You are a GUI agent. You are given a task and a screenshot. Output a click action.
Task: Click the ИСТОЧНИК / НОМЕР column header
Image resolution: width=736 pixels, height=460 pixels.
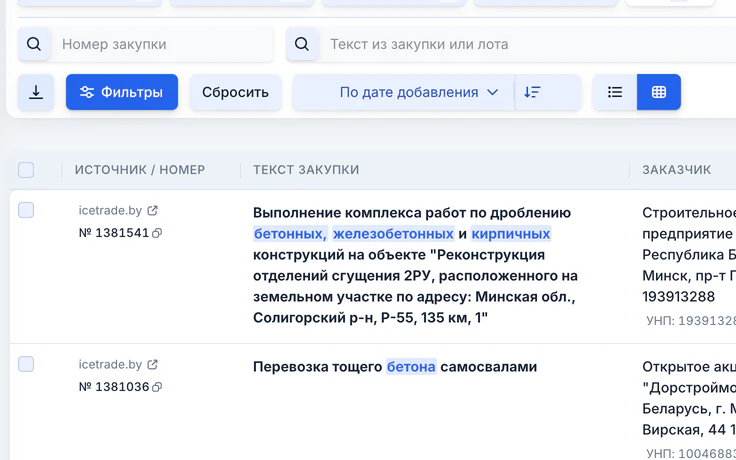tap(140, 169)
